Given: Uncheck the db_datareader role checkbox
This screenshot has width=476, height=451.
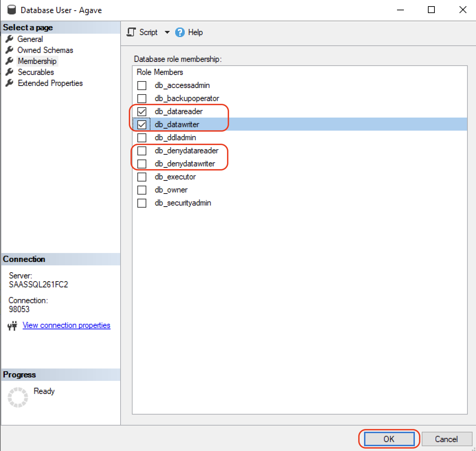Looking at the screenshot, I should (142, 111).
